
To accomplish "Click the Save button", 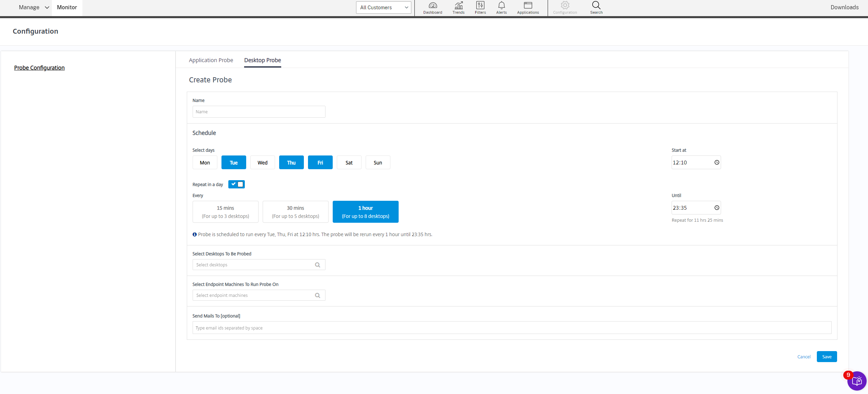I will point(826,357).
